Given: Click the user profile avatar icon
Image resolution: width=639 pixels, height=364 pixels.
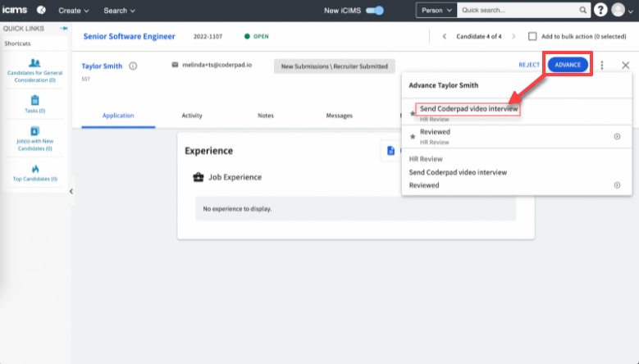Looking at the screenshot, I should pyautogui.click(x=620, y=11).
